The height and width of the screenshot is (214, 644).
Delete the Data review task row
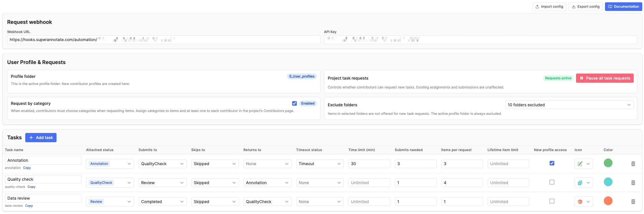tap(633, 202)
